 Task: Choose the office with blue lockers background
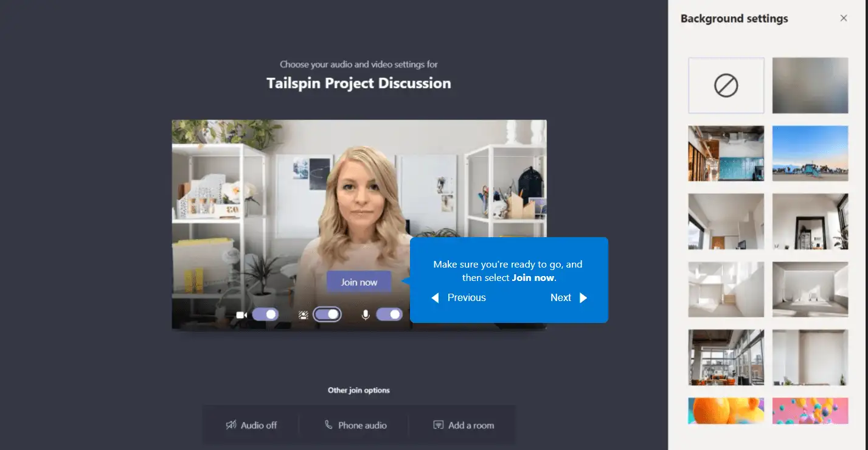point(726,153)
